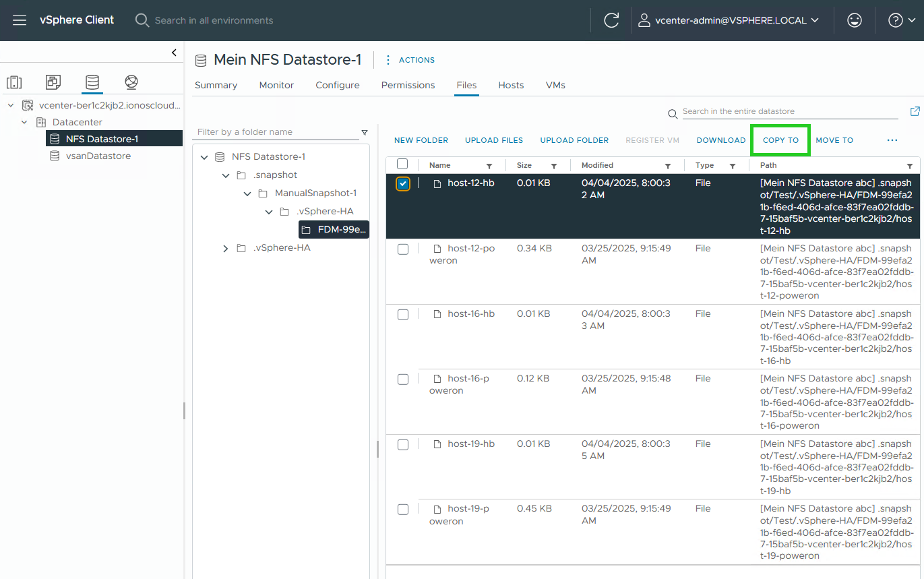The width and height of the screenshot is (924, 579).
Task: Collapse the ManualSnapshot-1 folder
Action: [x=247, y=193]
